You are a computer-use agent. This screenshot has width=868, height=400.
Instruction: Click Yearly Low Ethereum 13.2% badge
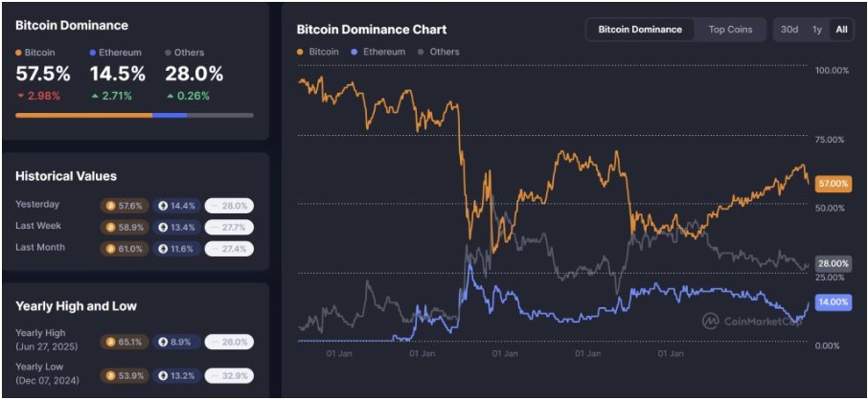coord(177,376)
